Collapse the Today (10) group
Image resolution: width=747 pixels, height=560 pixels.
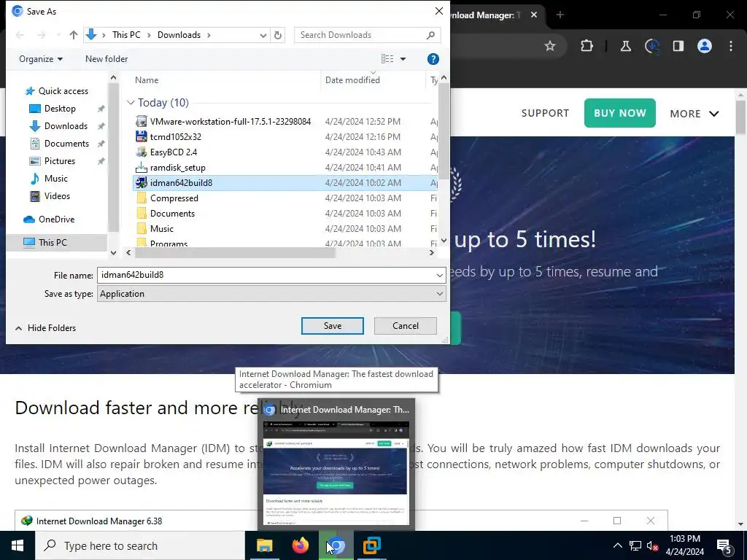(x=131, y=103)
